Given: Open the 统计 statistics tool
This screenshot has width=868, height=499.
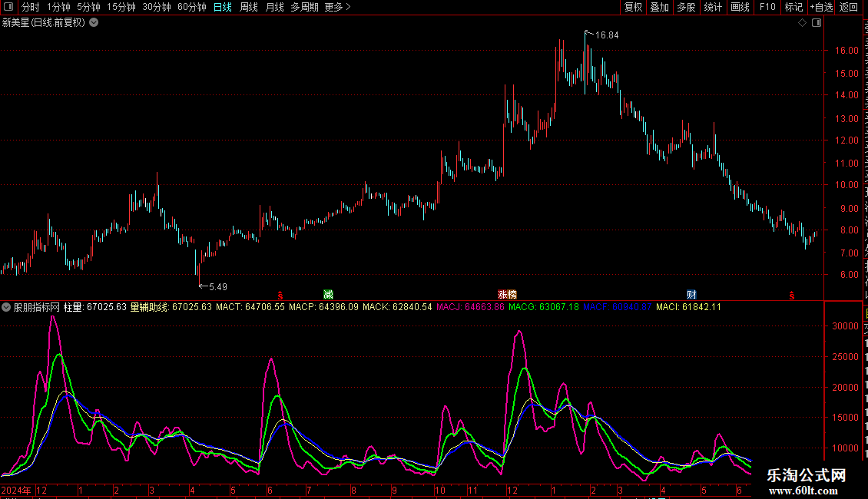Looking at the screenshot, I should (713, 7).
